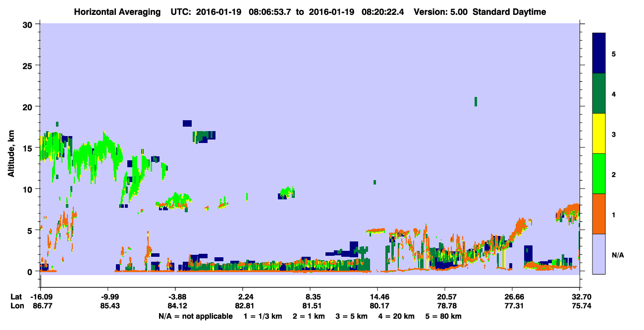This screenshot has width=644, height=330.
Task: Click the isolated green feature near 20 km altitude
Action: (x=476, y=101)
